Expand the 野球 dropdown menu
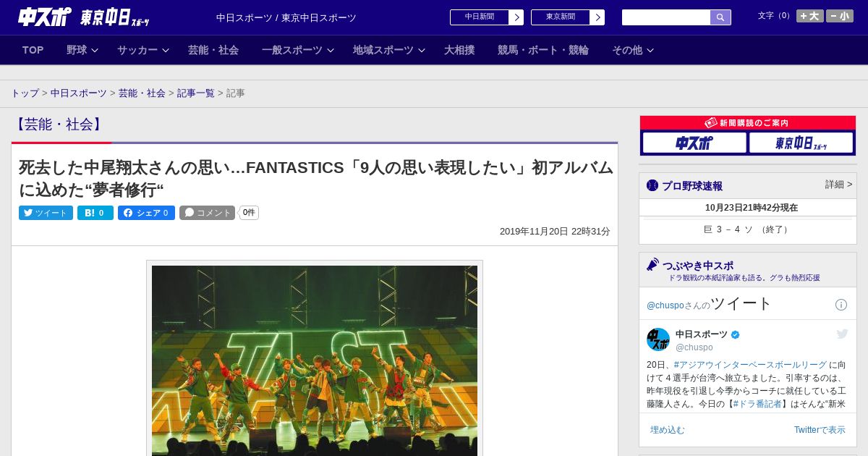 [82, 50]
